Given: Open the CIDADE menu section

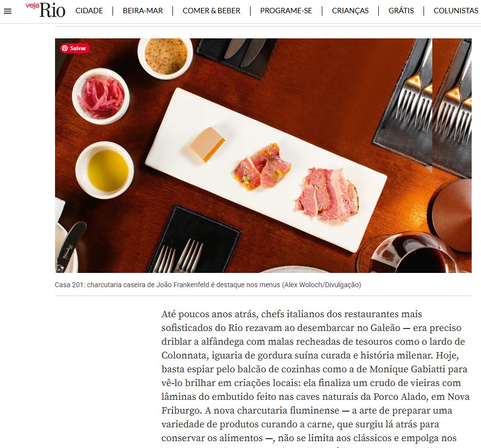Looking at the screenshot, I should (89, 11).
